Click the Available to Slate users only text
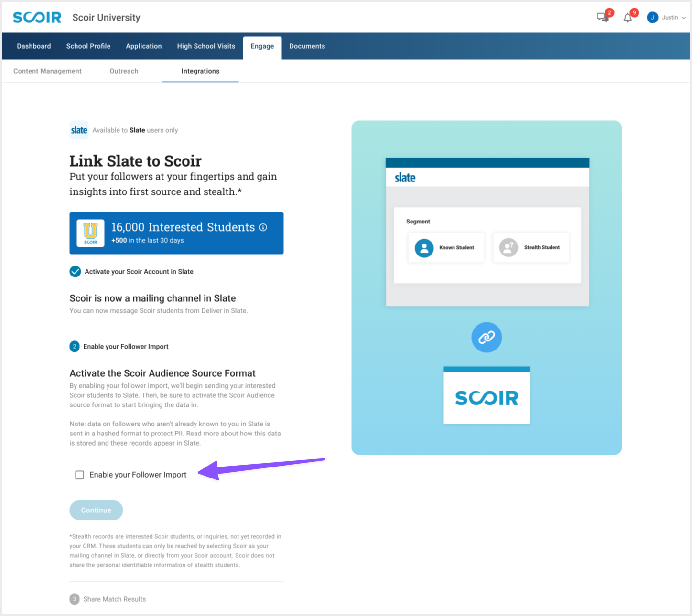692x616 pixels. [x=135, y=130]
